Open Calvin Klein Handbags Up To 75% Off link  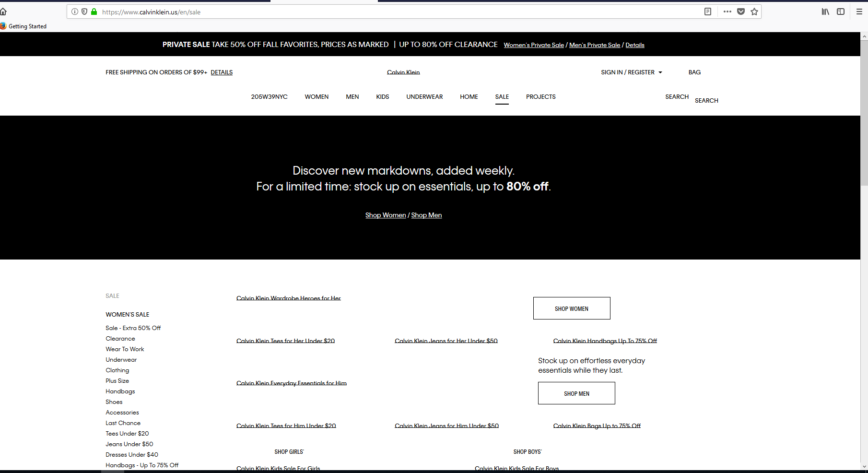pos(605,341)
